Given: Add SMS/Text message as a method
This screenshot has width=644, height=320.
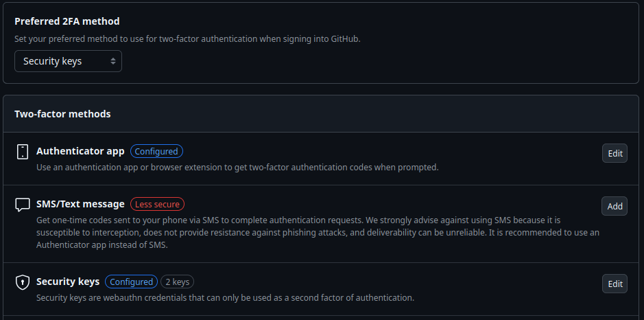Looking at the screenshot, I should click(x=615, y=206).
